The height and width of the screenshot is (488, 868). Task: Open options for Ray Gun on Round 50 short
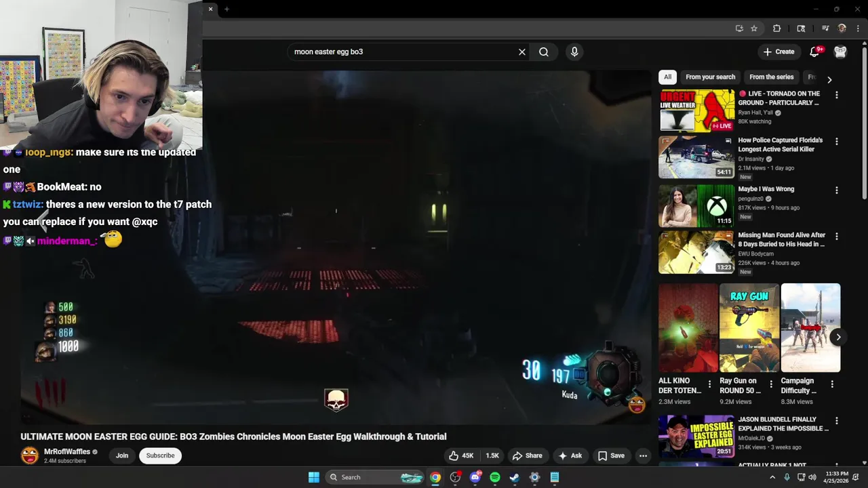(771, 384)
